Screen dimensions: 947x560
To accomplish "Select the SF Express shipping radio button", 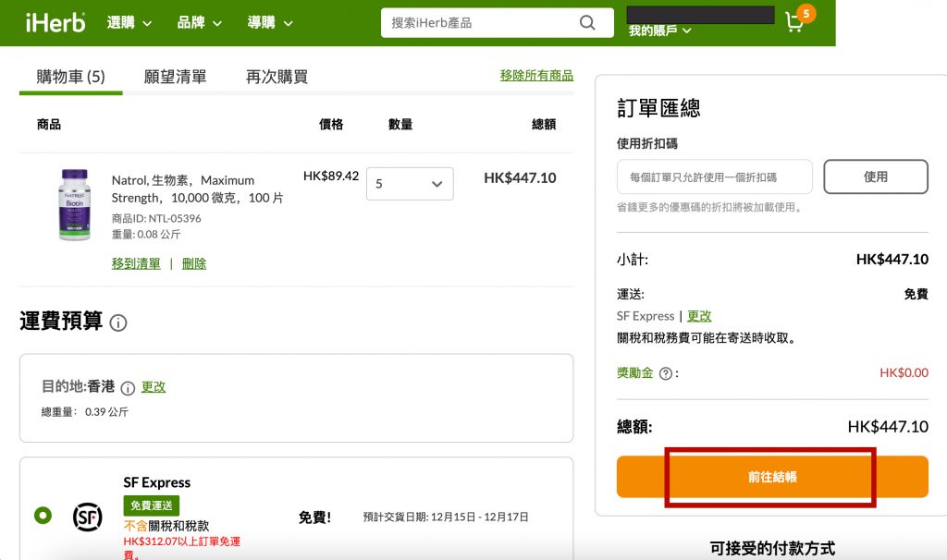I will (x=43, y=516).
